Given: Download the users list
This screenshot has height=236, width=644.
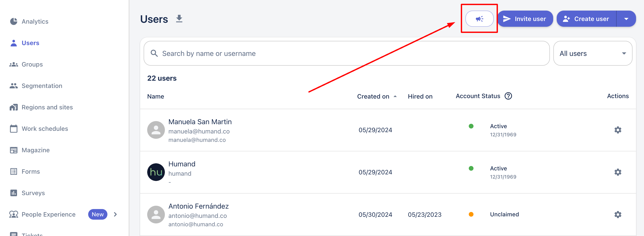Looking at the screenshot, I should point(179,19).
